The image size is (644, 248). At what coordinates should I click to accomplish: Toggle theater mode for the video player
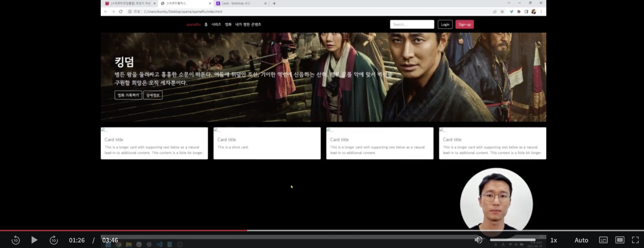(x=620, y=240)
